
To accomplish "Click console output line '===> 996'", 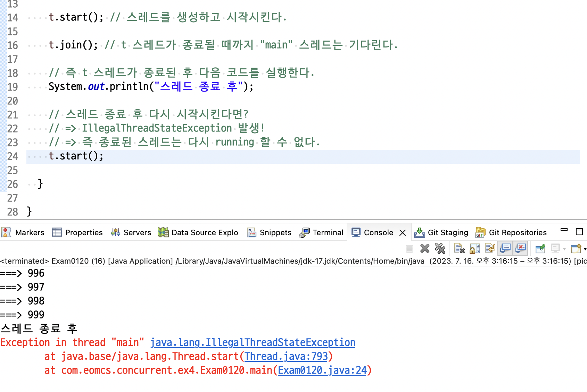I will coord(22,273).
